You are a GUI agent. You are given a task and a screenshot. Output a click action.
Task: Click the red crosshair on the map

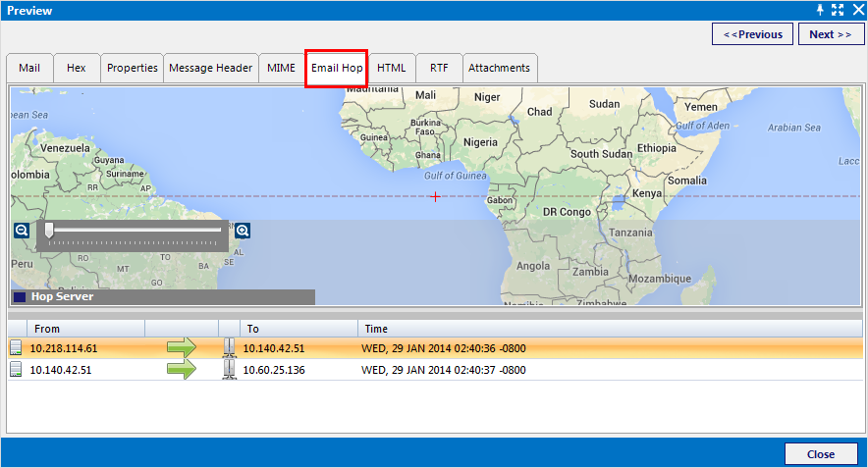(436, 197)
